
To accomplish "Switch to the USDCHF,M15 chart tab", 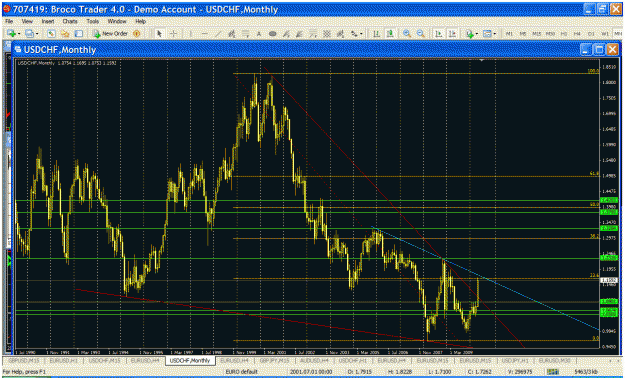I will [104, 360].
